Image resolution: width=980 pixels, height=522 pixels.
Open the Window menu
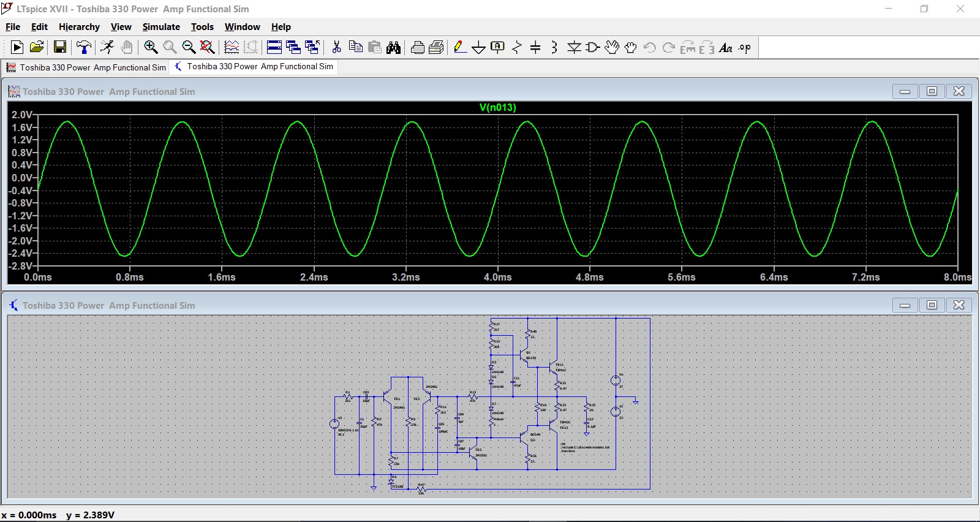[242, 27]
